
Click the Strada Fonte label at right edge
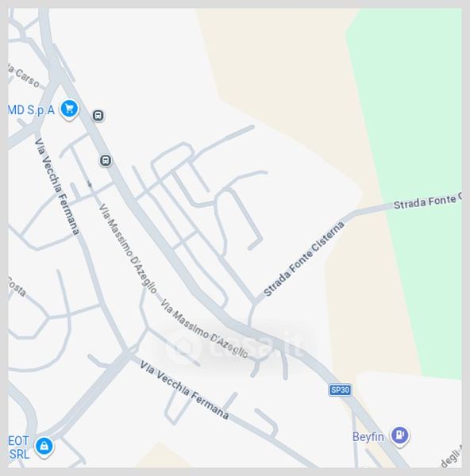click(x=427, y=202)
